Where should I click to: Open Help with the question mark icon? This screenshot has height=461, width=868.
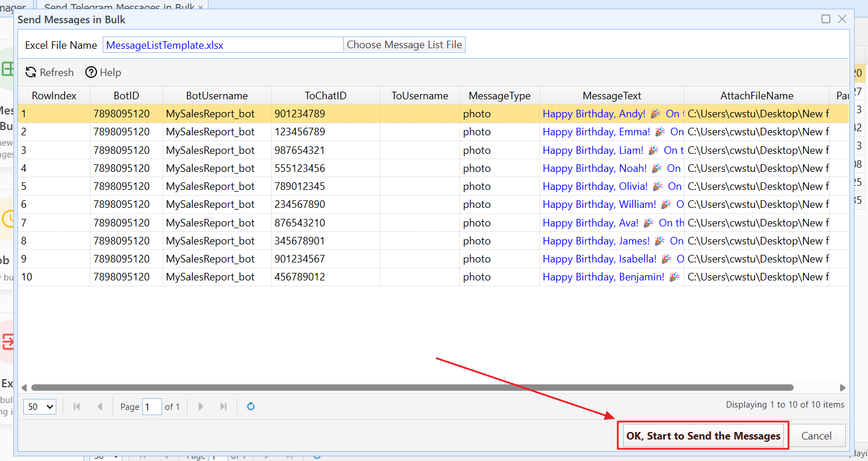click(91, 73)
